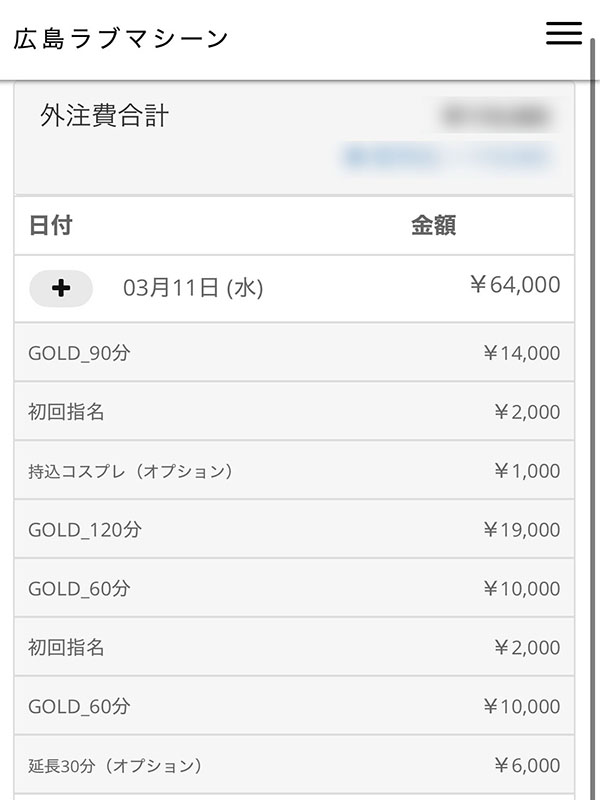
Task: Click the ¥1,000 amount
Action: 527,471
